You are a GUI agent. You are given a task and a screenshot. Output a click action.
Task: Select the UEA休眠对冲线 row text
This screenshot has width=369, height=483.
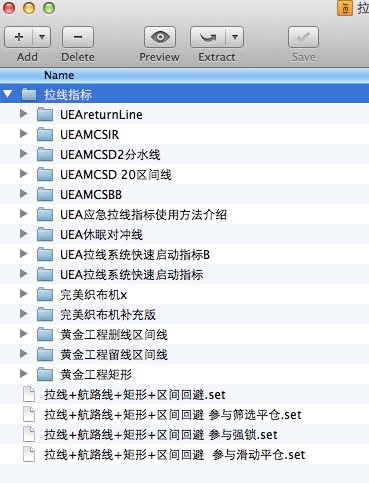click(101, 235)
